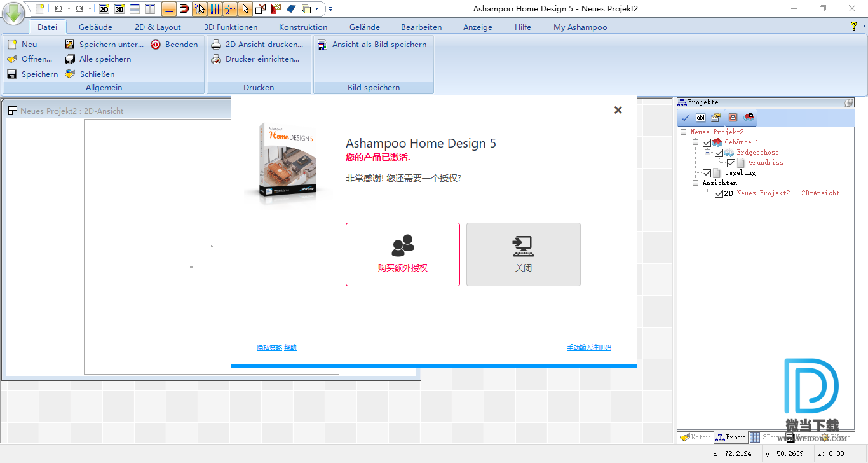Click the new document icon in quick toolbar

click(40, 8)
